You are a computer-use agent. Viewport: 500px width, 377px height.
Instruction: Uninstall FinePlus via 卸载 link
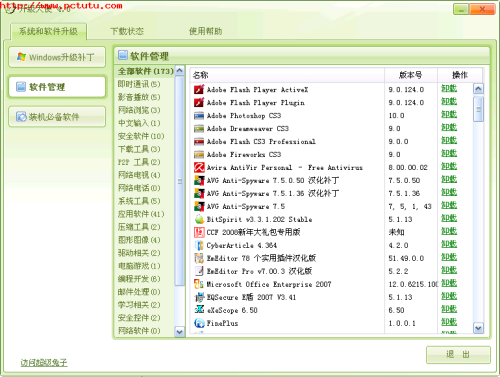click(x=449, y=322)
